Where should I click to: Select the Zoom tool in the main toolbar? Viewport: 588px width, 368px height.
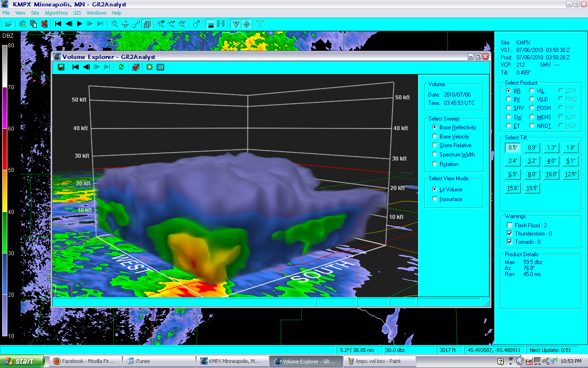(x=114, y=24)
